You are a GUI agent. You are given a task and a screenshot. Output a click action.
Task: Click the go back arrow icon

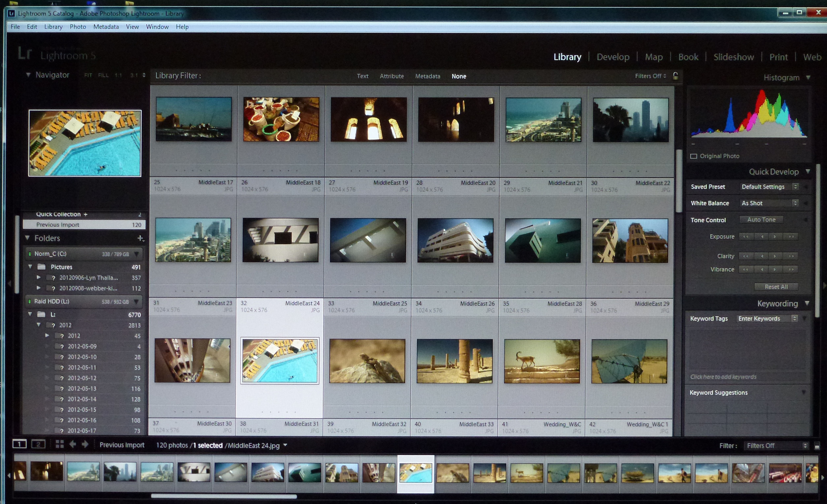click(x=72, y=444)
